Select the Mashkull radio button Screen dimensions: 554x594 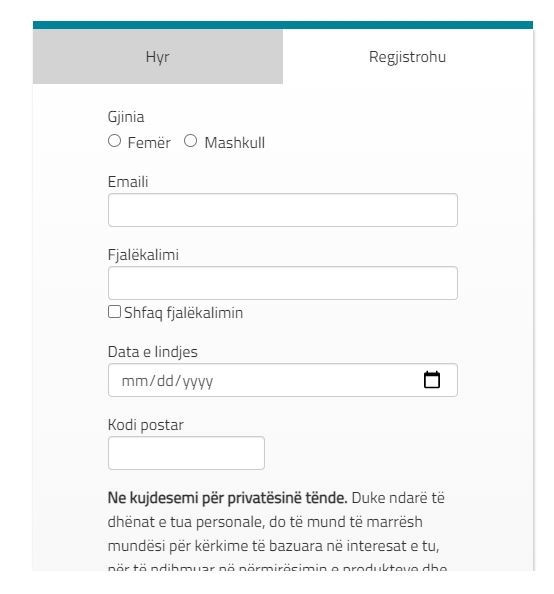point(190,141)
